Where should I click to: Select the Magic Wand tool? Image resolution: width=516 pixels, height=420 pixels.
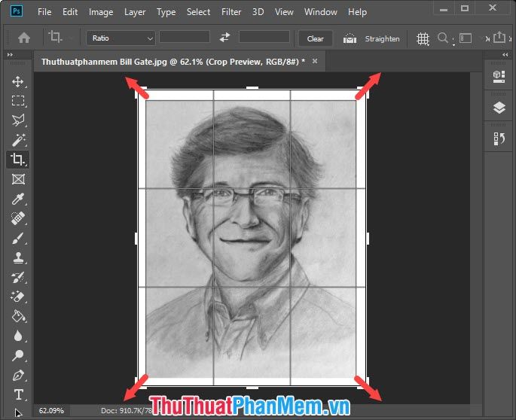[x=18, y=140]
